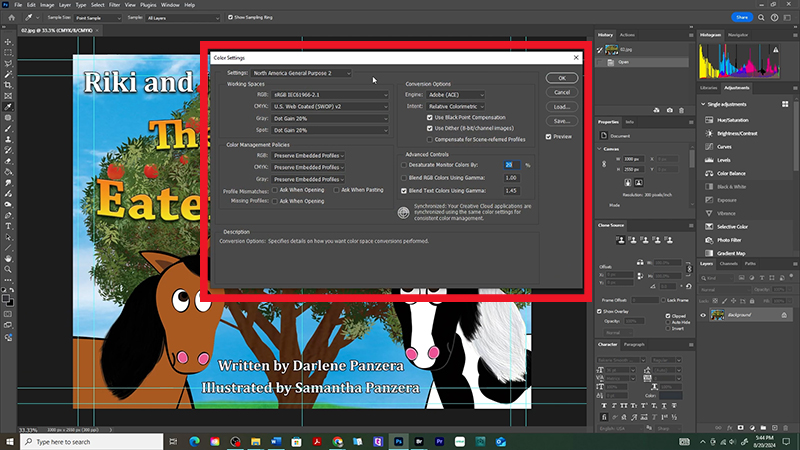Click the Load... button

(562, 107)
